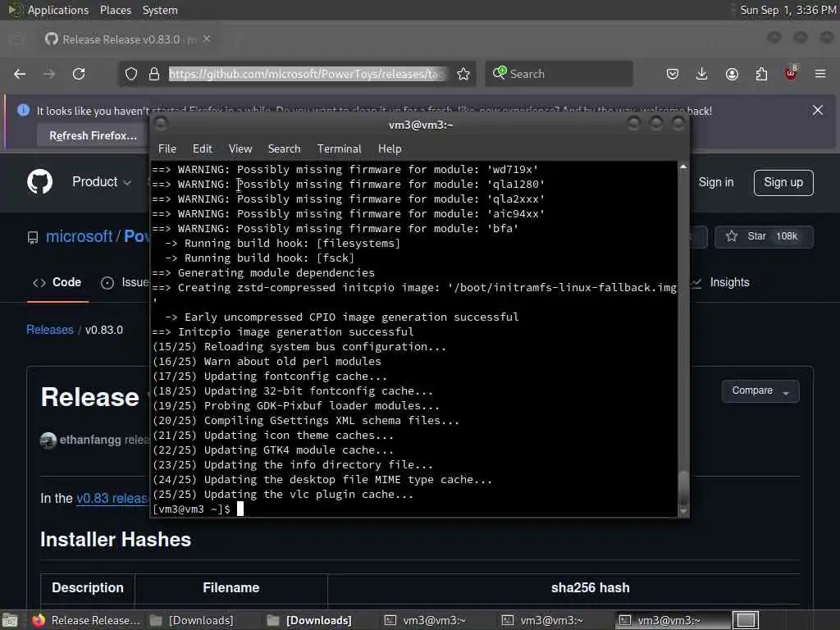
Task: Open terminal File menu
Action: click(x=167, y=149)
